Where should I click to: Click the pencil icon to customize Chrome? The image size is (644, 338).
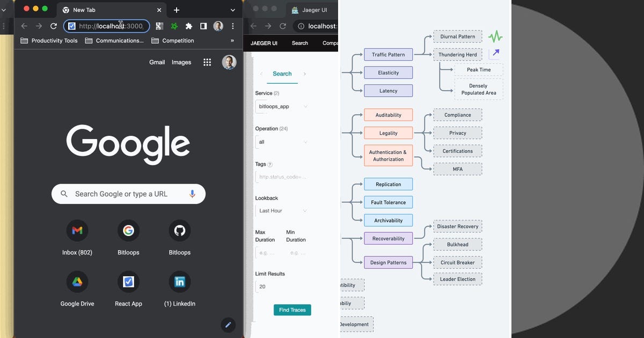pos(228,325)
